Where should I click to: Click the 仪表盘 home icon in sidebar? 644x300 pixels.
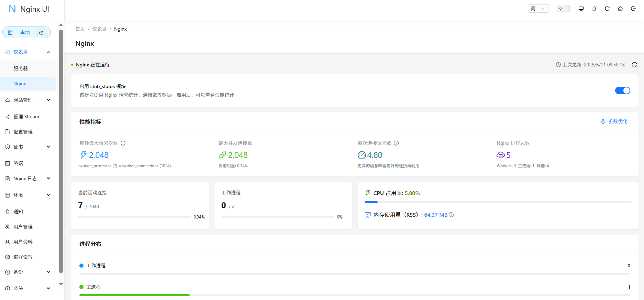coord(8,52)
